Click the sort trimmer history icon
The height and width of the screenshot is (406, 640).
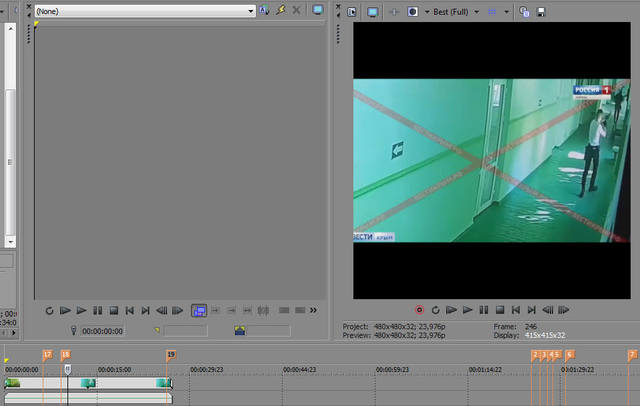(264, 11)
